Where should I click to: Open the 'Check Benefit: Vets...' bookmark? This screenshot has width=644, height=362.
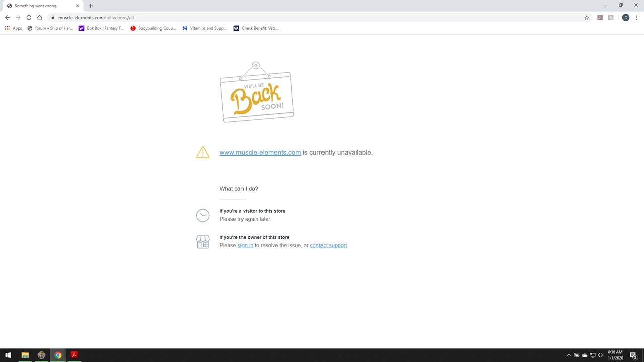257,28
